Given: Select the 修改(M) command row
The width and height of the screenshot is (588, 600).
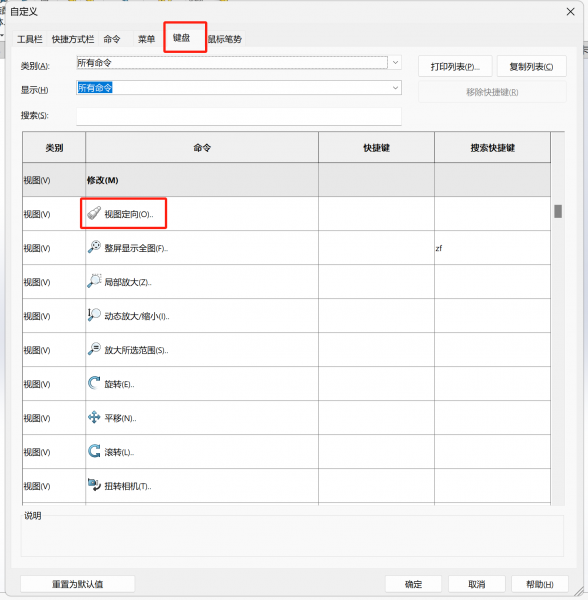Looking at the screenshot, I should point(286,180).
